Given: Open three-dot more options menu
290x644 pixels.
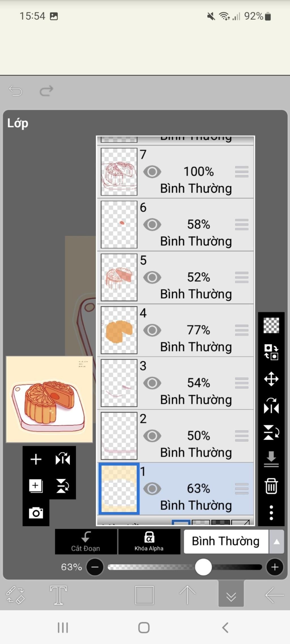Looking at the screenshot, I should tap(271, 513).
